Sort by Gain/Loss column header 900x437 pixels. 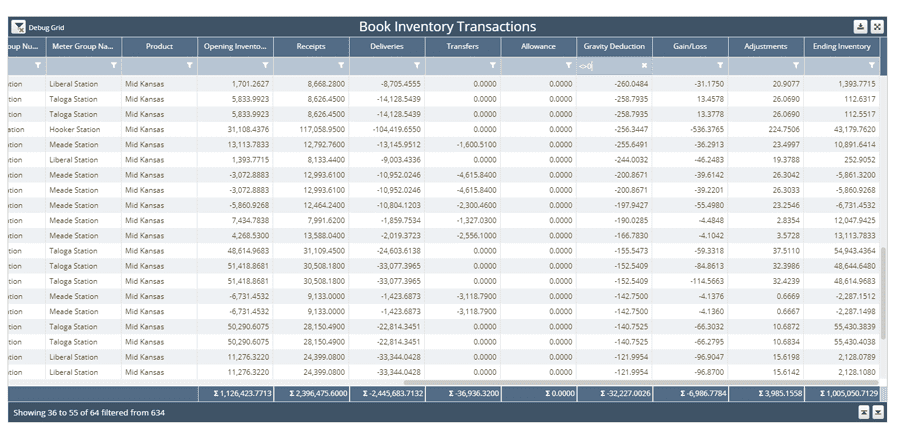(690, 47)
